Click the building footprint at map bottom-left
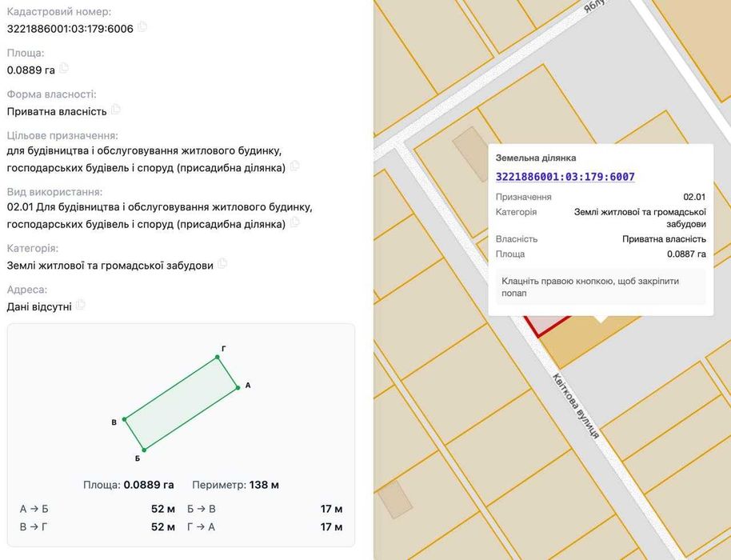This screenshot has height=560, width=731. (395, 499)
